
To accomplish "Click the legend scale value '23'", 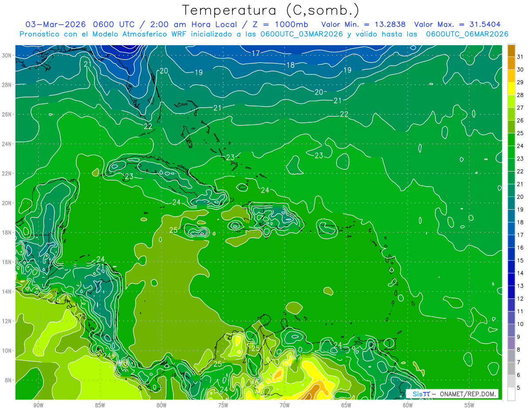I will coord(520,159).
